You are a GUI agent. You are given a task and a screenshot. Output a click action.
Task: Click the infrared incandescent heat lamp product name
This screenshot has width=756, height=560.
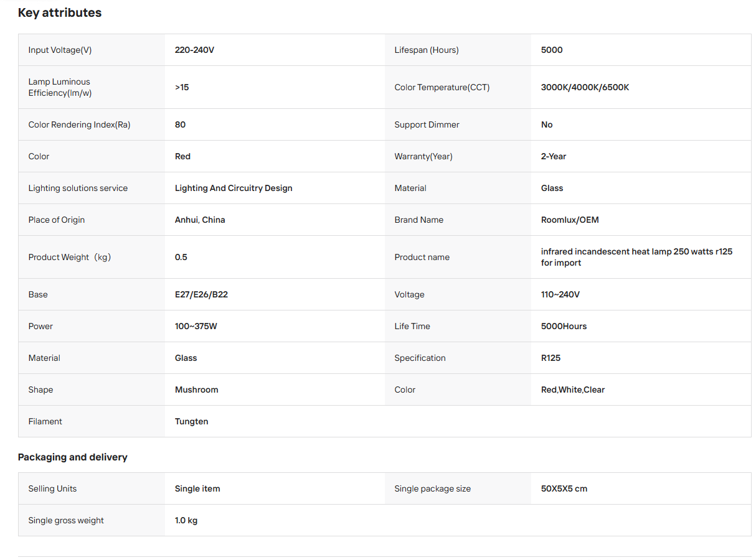click(636, 257)
